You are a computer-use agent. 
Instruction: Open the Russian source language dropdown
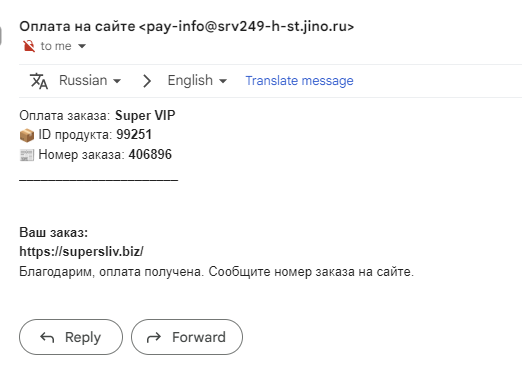click(x=90, y=81)
